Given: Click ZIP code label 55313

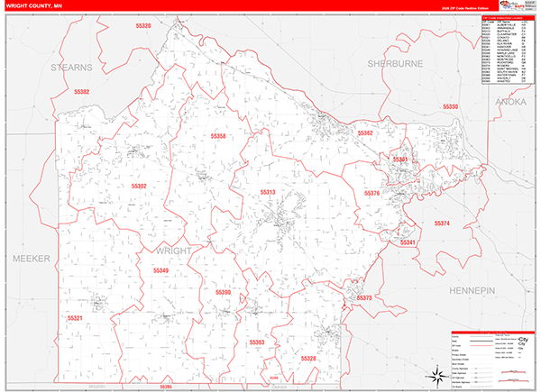Looking at the screenshot, I should coord(268,192).
